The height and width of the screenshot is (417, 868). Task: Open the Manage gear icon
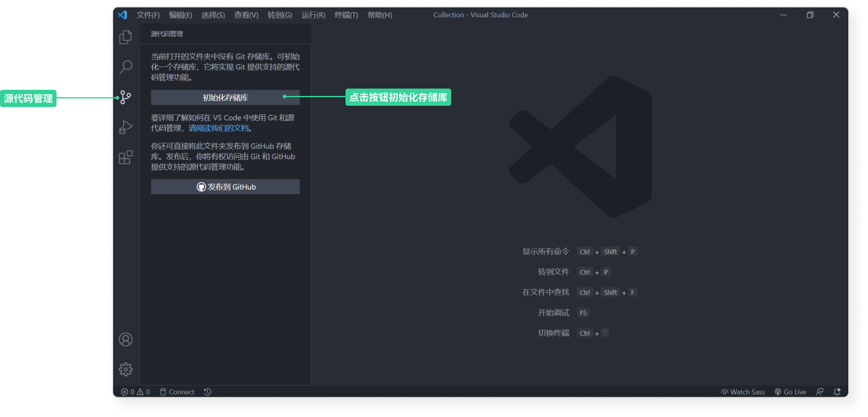click(125, 369)
